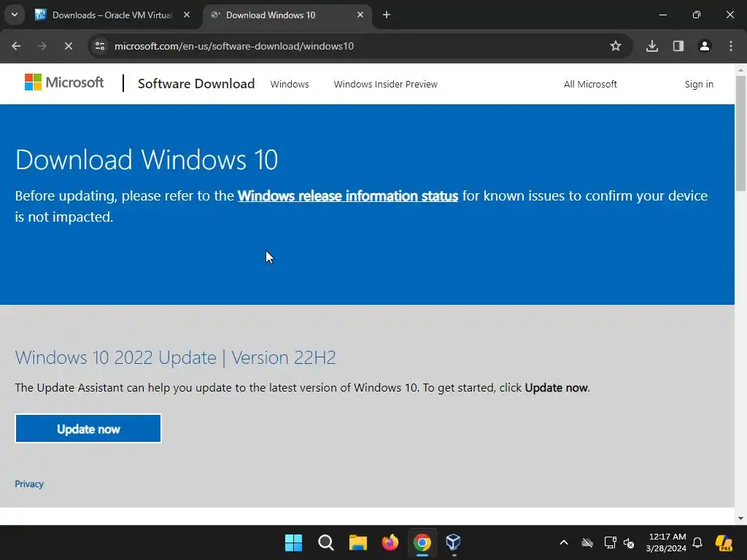747x560 pixels.
Task: Open Chrome downloads icon
Action: 652,46
